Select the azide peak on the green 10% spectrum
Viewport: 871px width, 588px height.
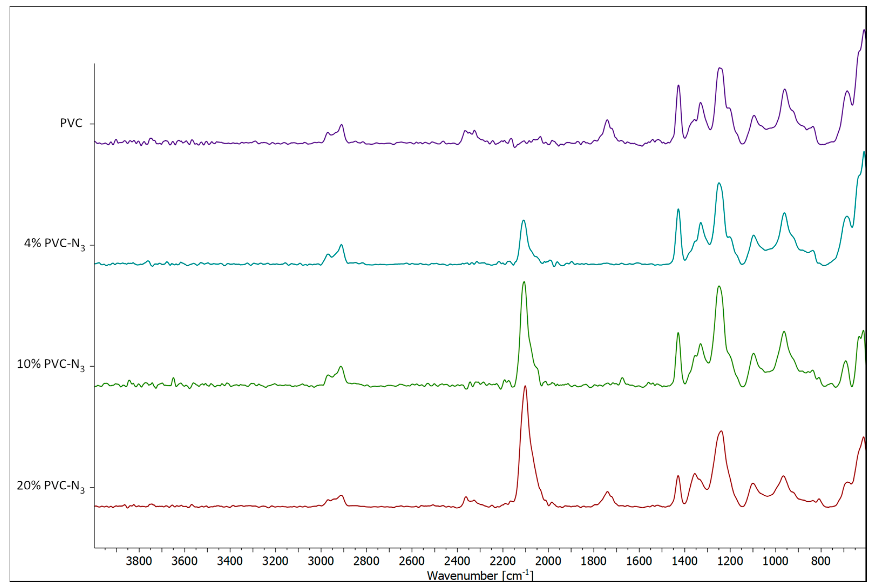524,283
